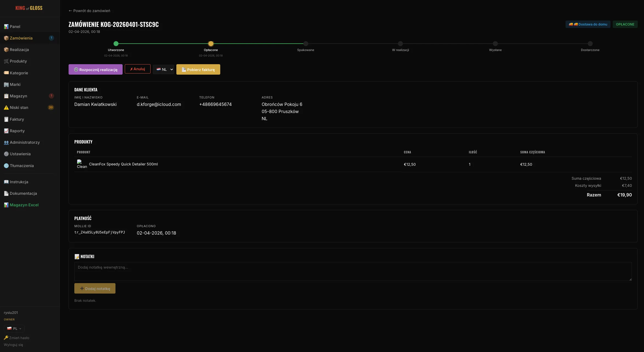The height and width of the screenshot is (352, 644).
Task: Open Zamówienia in the sidebar
Action: pos(21,38)
